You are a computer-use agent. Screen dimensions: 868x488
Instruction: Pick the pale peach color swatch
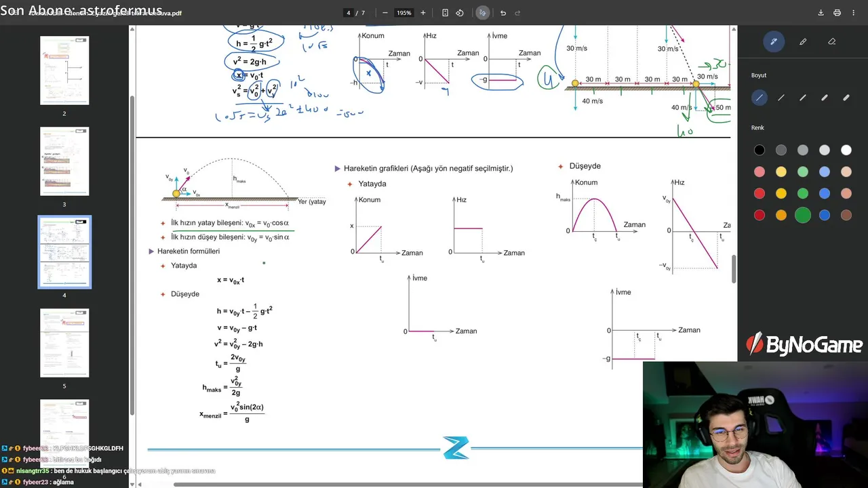pos(846,172)
